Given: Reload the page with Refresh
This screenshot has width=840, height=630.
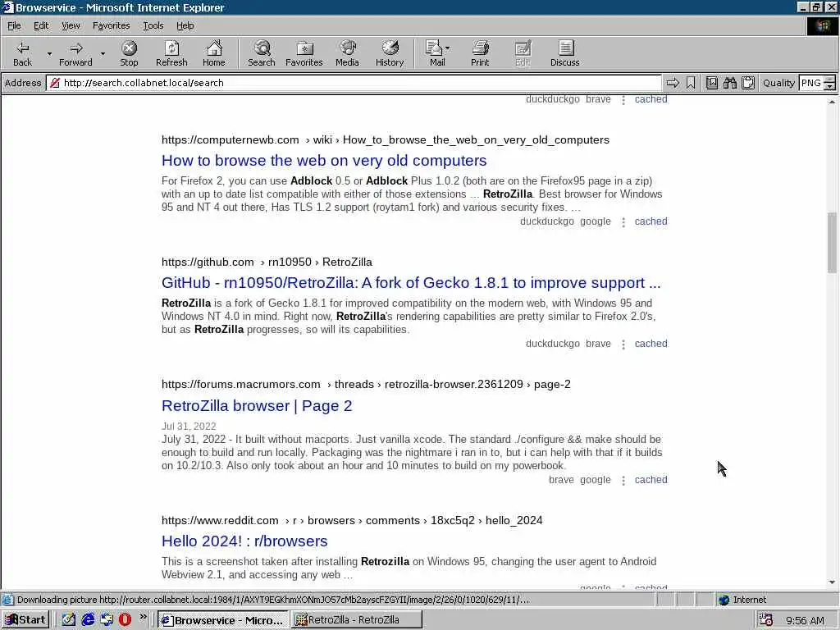Looking at the screenshot, I should [171, 53].
